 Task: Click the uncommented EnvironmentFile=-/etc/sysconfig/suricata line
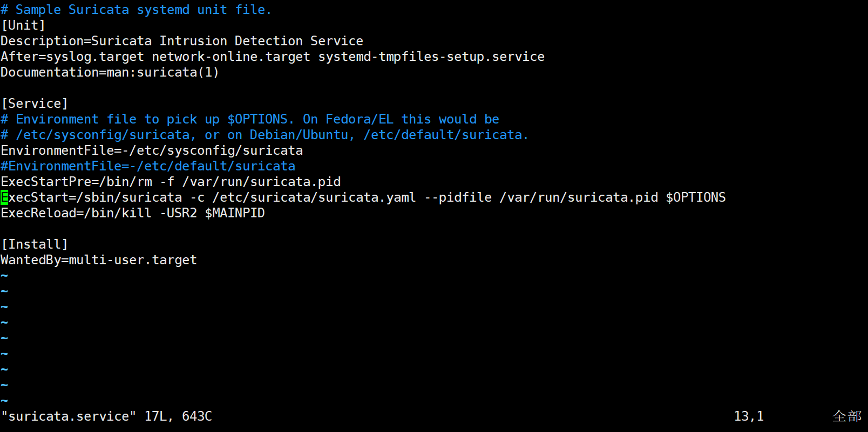pos(152,150)
